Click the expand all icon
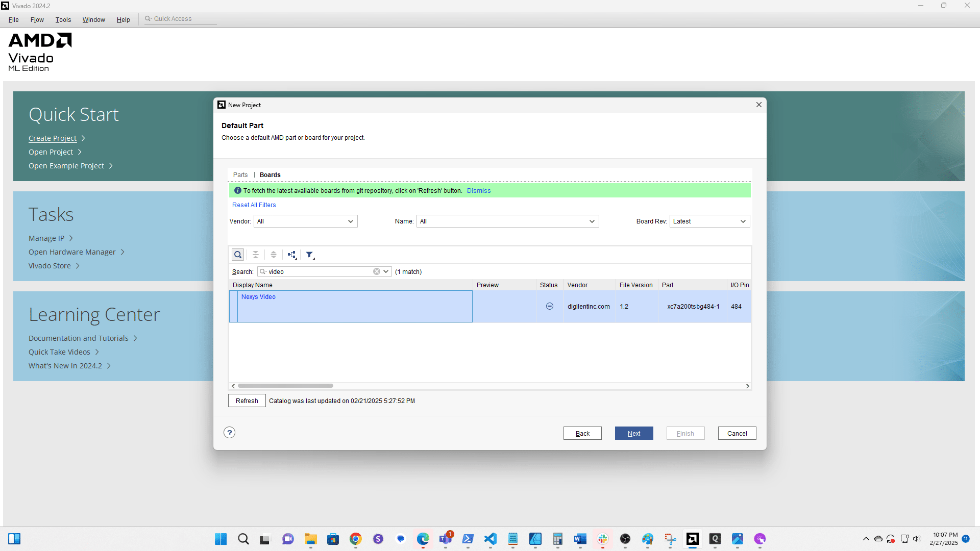980x551 pixels. coord(274,255)
